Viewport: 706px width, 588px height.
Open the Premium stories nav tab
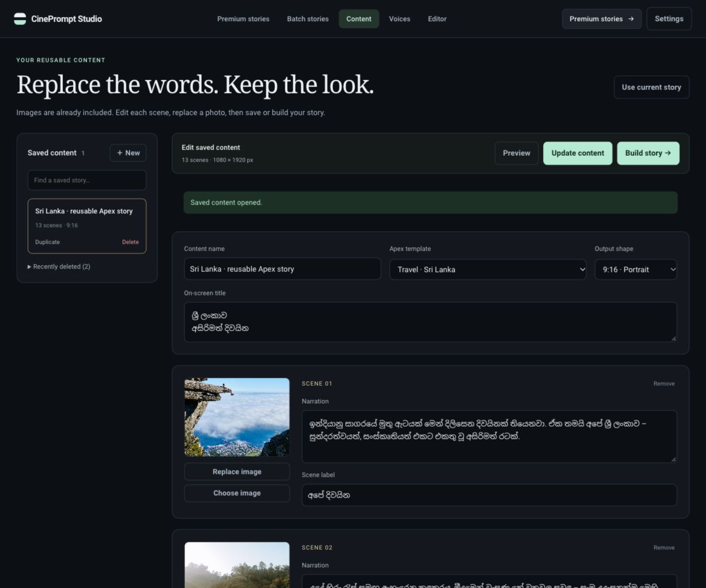click(243, 19)
